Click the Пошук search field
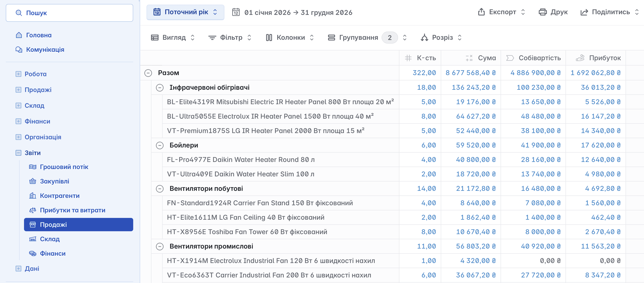Viewport: 644px width, 283px height. point(70,13)
